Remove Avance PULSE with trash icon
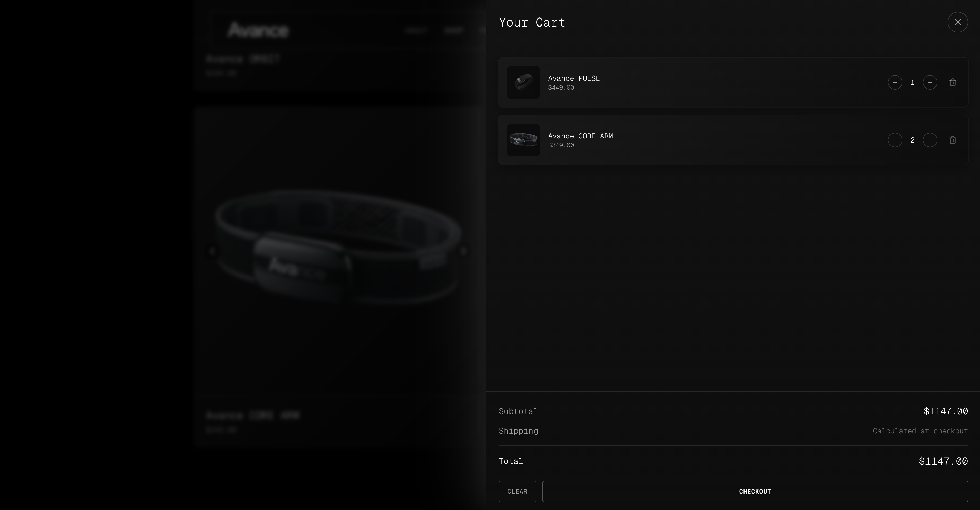Viewport: 980px width, 510px height. pos(953,83)
